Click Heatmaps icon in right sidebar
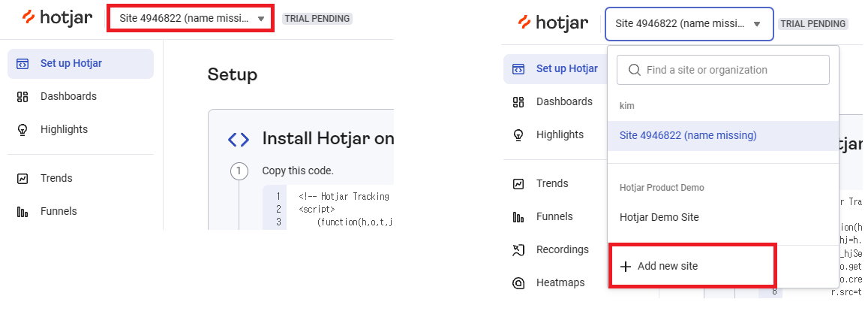Screen dimensions: 868x311 [518, 283]
